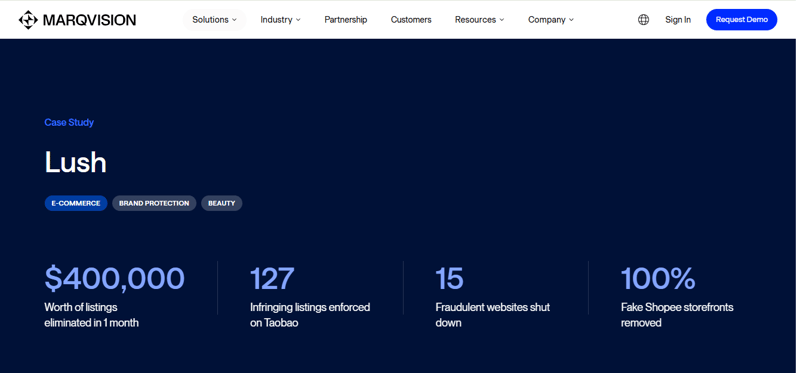
Task: Click the 15 statistic figure
Action: click(x=449, y=279)
